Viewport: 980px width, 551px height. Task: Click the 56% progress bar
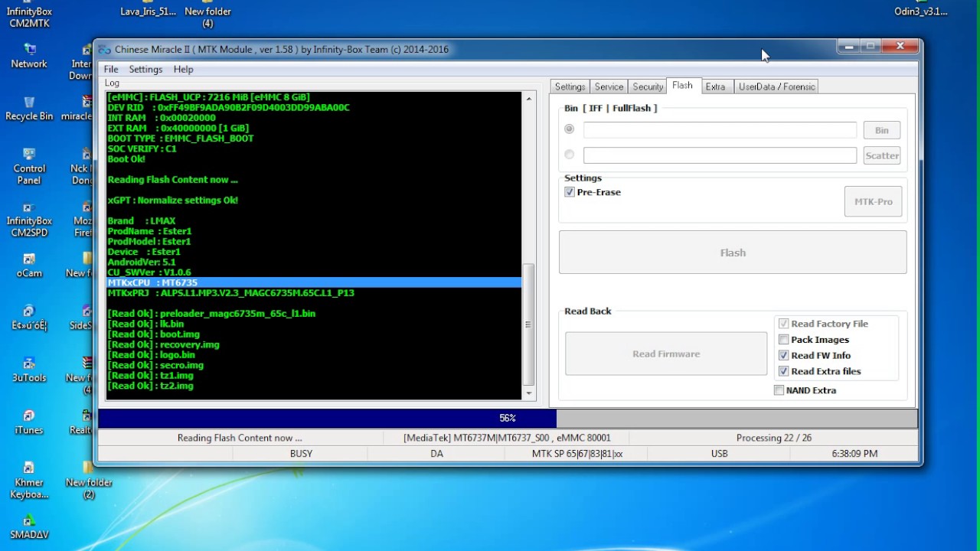pyautogui.click(x=508, y=418)
